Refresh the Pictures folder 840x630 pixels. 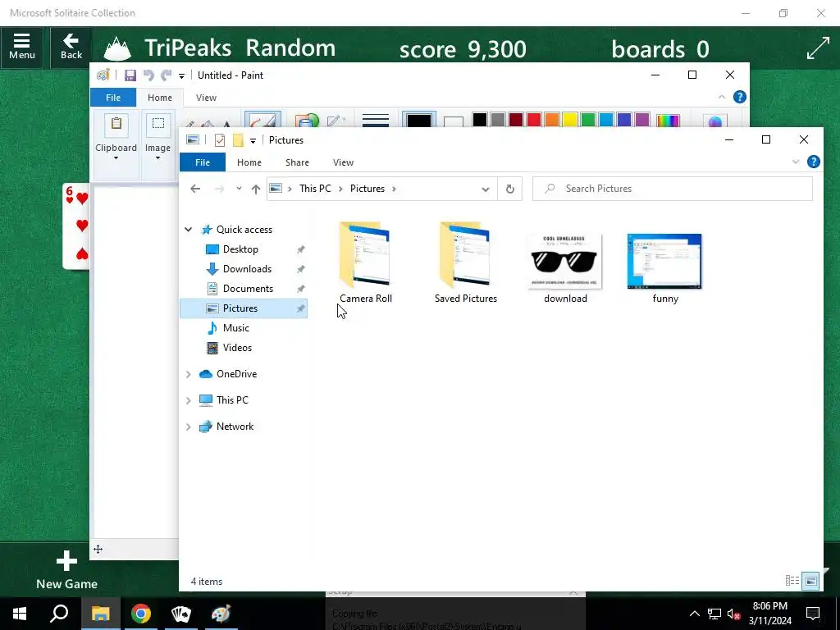click(510, 189)
